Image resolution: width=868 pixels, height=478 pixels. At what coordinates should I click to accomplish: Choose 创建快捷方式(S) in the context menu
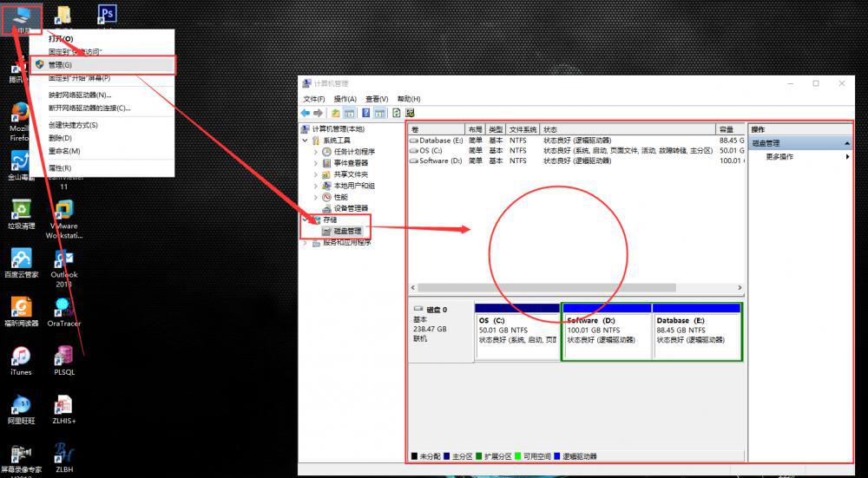pyautogui.click(x=102, y=125)
